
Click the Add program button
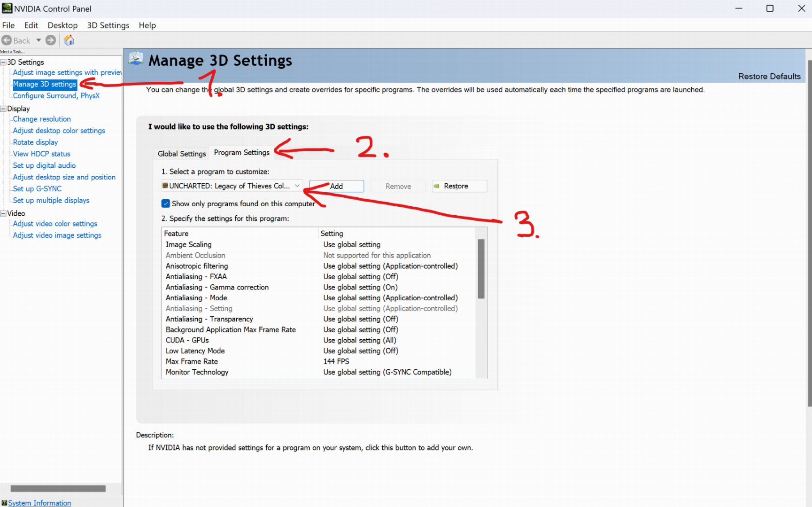[336, 186]
